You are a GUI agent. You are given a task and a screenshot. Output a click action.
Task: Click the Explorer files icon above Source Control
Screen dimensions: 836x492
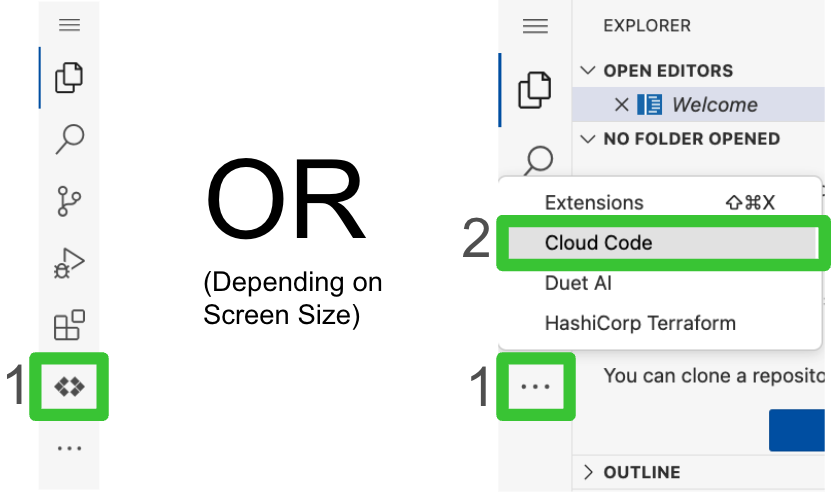69,77
